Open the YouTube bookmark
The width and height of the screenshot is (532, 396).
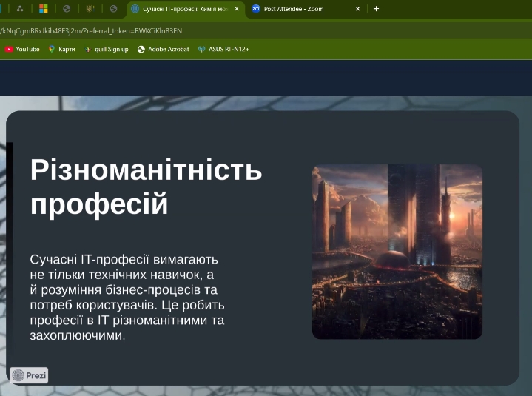point(22,49)
